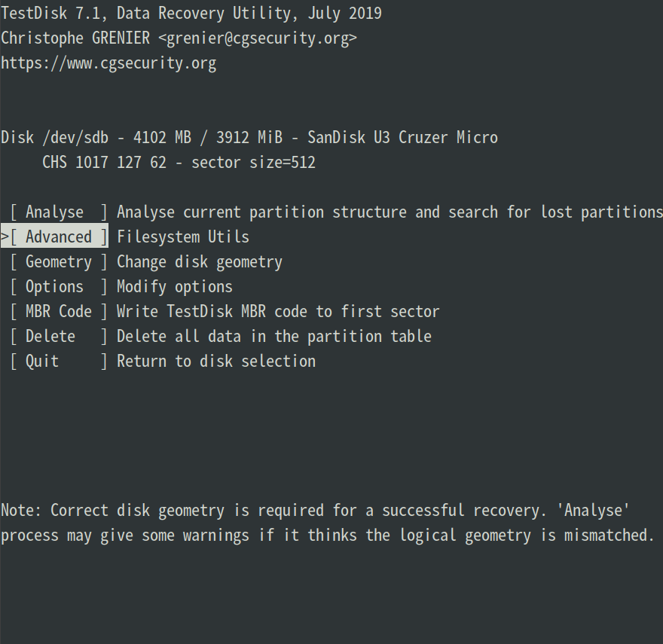Open the Advanced Filesystem Utils option
The height and width of the screenshot is (644, 663).
point(58,237)
